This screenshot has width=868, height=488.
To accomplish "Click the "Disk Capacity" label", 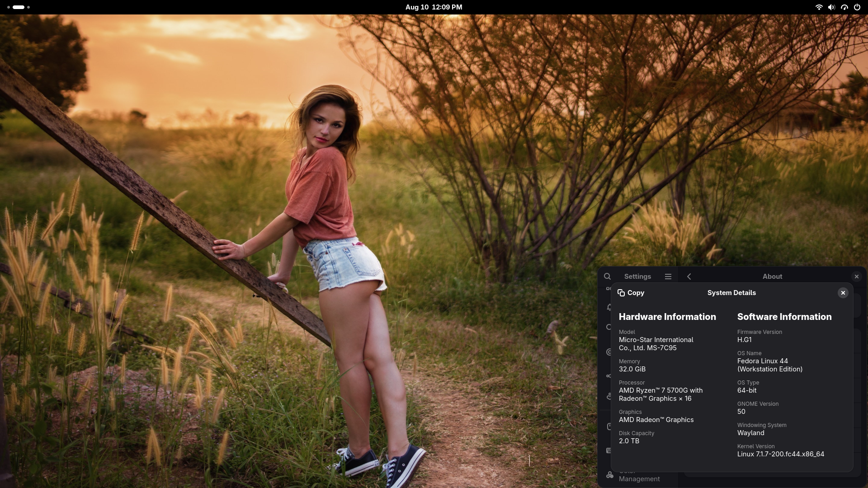I will [637, 433].
